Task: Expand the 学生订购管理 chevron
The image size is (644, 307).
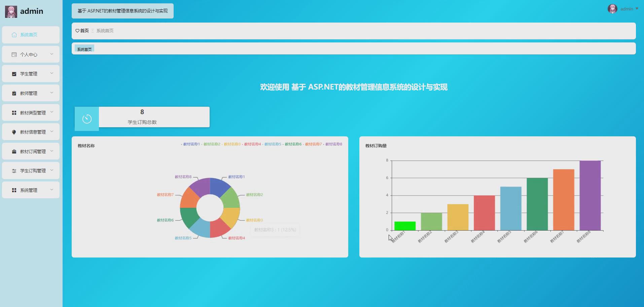Action: coord(52,170)
